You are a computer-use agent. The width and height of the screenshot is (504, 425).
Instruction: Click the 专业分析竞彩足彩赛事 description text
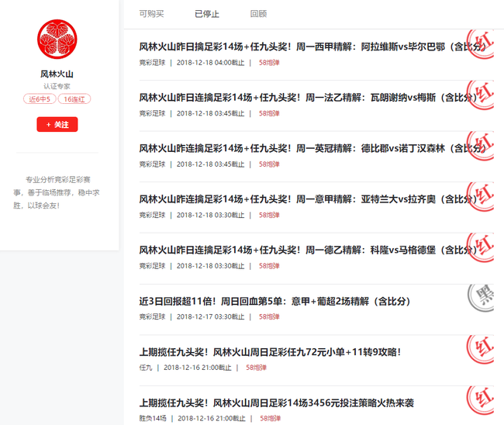57,192
